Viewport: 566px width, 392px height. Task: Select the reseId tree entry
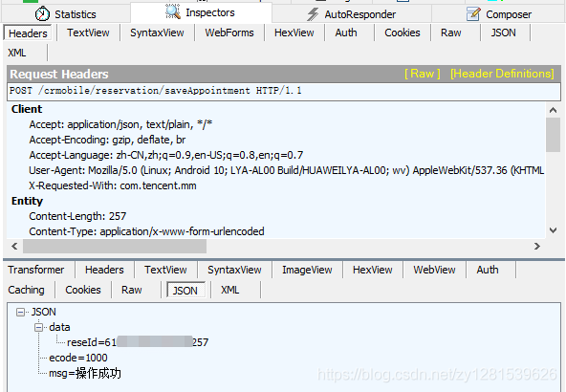(138, 342)
